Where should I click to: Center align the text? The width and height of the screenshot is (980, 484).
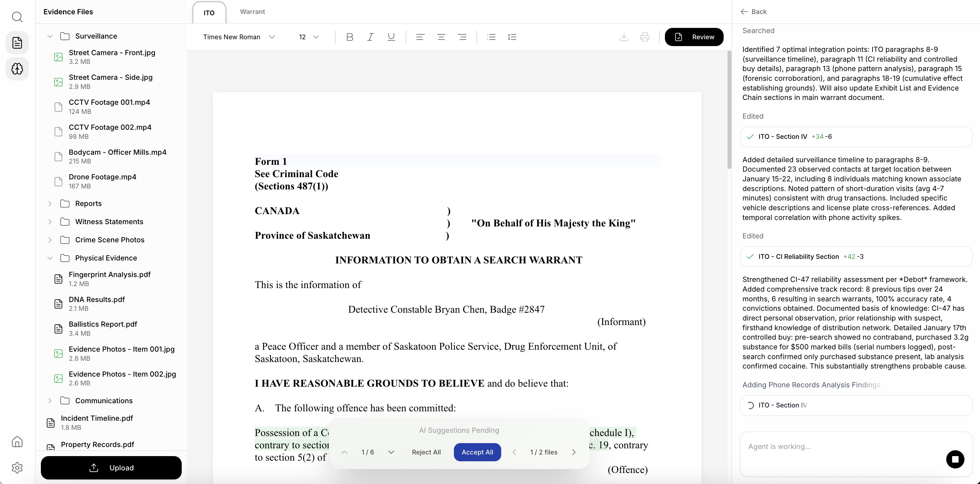[441, 37]
